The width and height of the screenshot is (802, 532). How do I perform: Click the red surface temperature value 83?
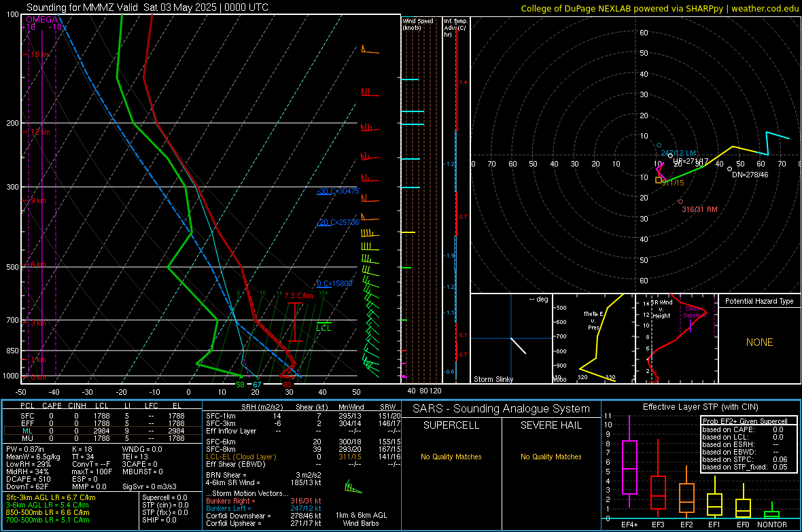point(287,385)
